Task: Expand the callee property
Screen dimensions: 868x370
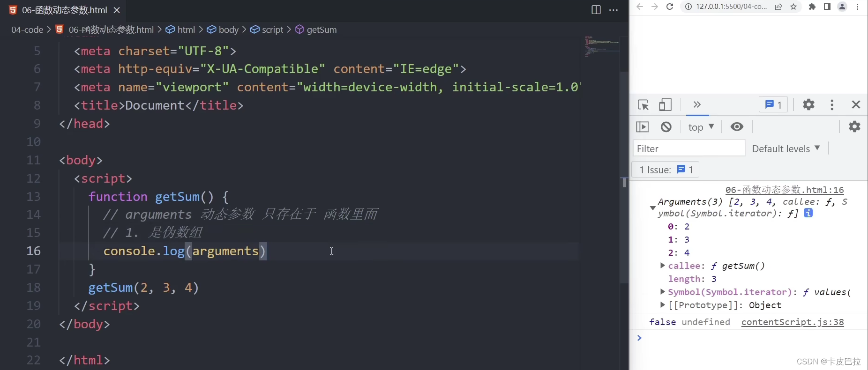Action: (x=662, y=266)
